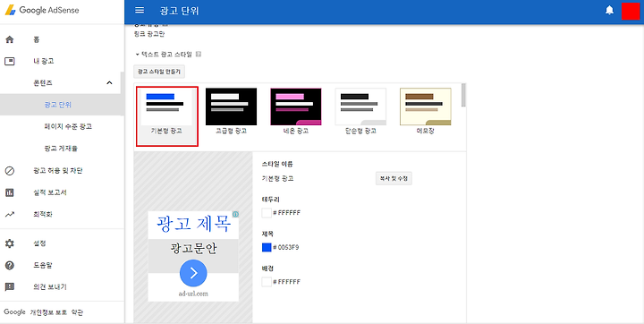The width and height of the screenshot is (644, 324).
Task: Open 내 광고 in the sidebar
Action: pyautogui.click(x=44, y=61)
